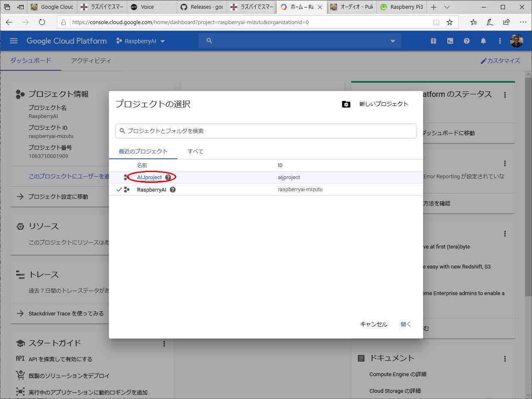Click the プロジェクト設定に移動 link

[x=58, y=197]
